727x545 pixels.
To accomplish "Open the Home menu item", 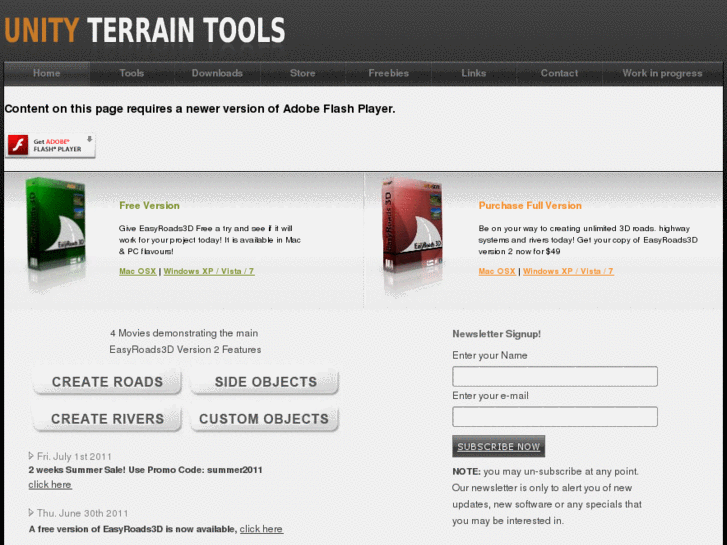I will (x=46, y=73).
